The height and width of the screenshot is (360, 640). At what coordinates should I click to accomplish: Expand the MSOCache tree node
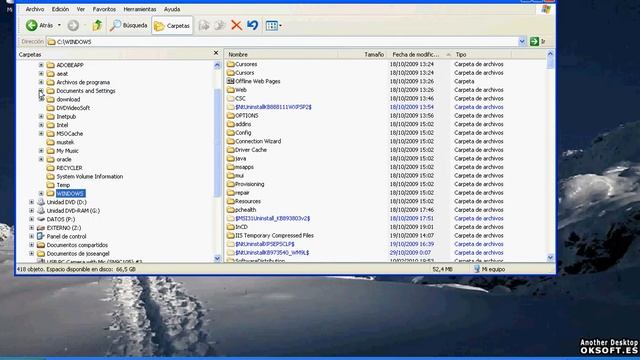pos(41,133)
